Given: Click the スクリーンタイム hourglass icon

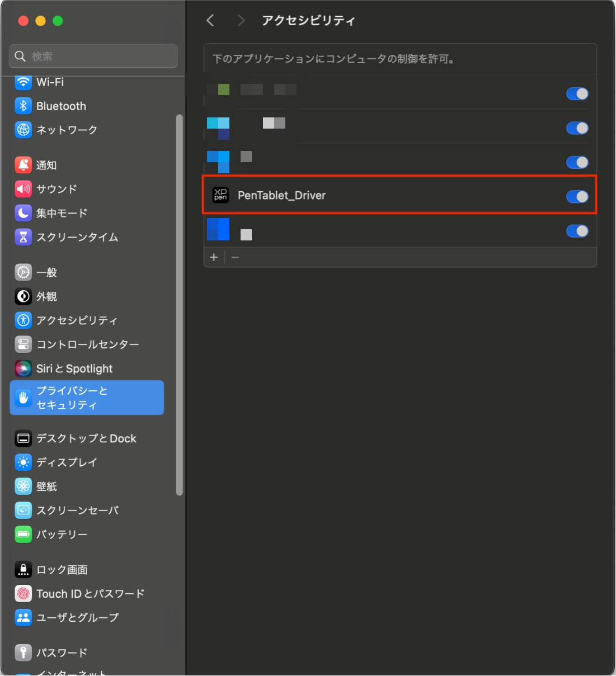Looking at the screenshot, I should click(x=23, y=237).
